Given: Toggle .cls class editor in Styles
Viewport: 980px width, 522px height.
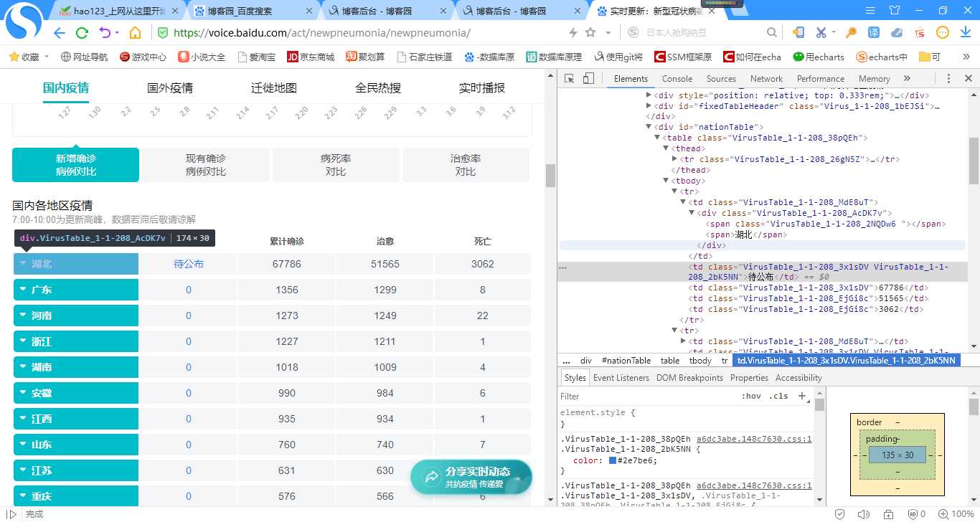Looking at the screenshot, I should point(778,396).
